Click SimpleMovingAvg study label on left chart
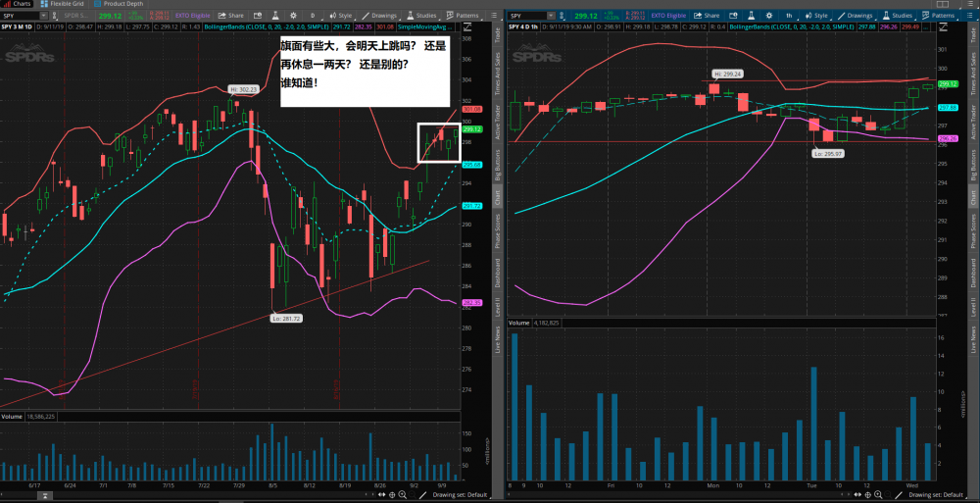Image resolution: width=980 pixels, height=503 pixels. 423,26
